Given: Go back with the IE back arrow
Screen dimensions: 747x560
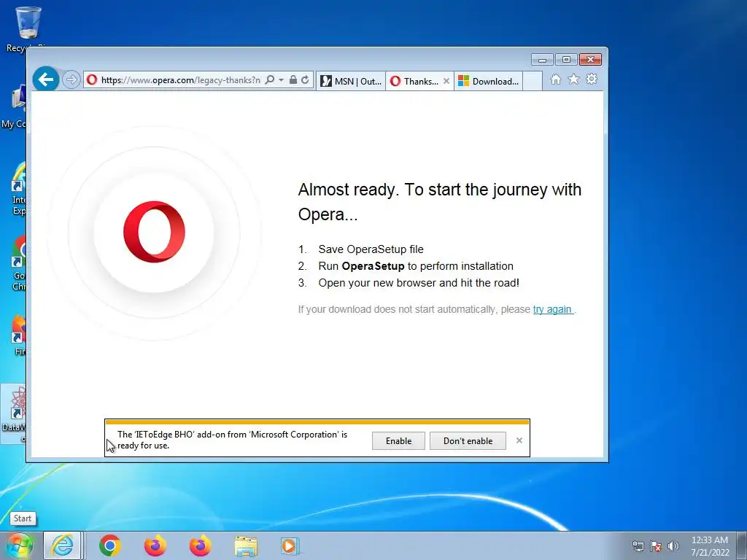Looking at the screenshot, I should tap(46, 79).
